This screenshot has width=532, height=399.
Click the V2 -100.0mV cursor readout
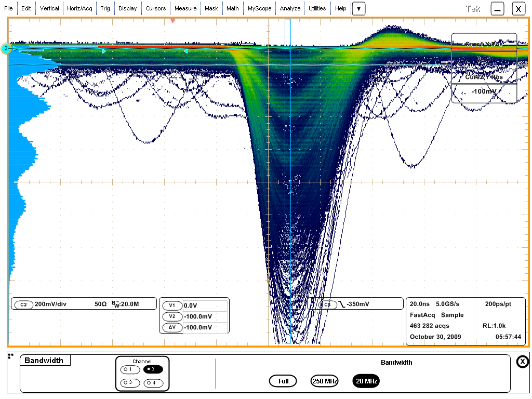[205, 316]
